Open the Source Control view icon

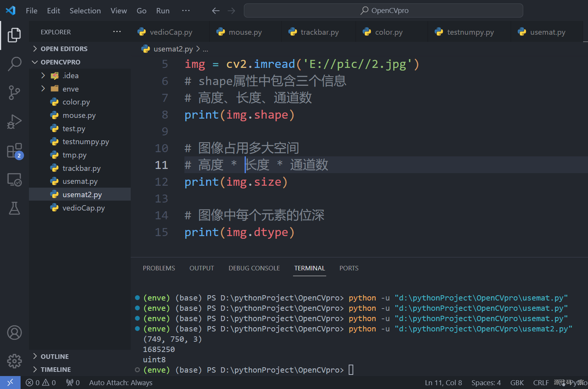(14, 93)
